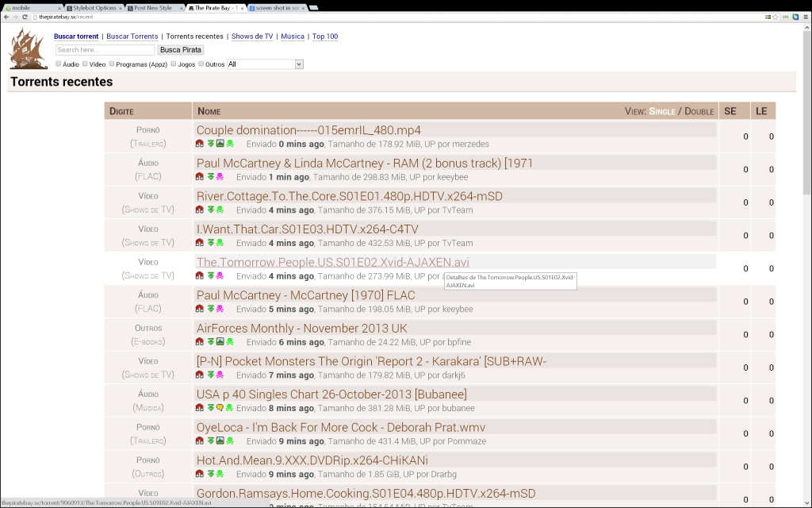Click uploader name bubanee

click(x=458, y=409)
